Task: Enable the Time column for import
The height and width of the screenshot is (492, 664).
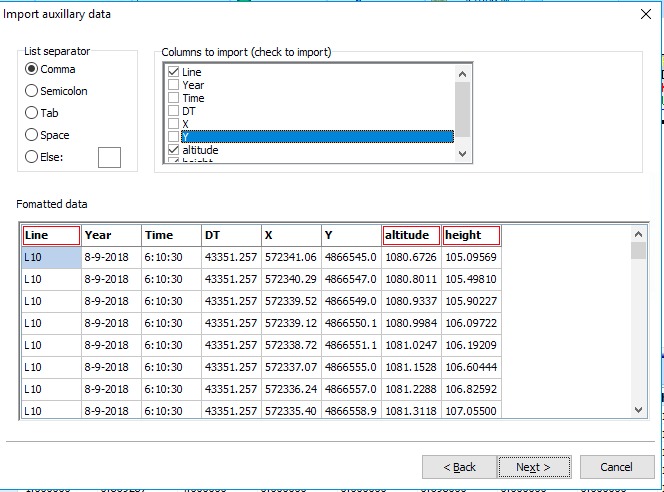Action: [174, 98]
